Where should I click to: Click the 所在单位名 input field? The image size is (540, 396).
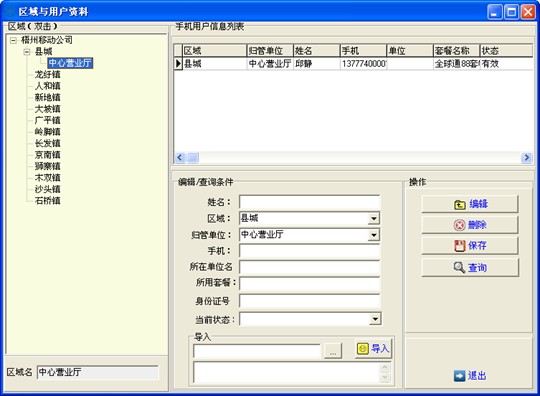(x=310, y=267)
